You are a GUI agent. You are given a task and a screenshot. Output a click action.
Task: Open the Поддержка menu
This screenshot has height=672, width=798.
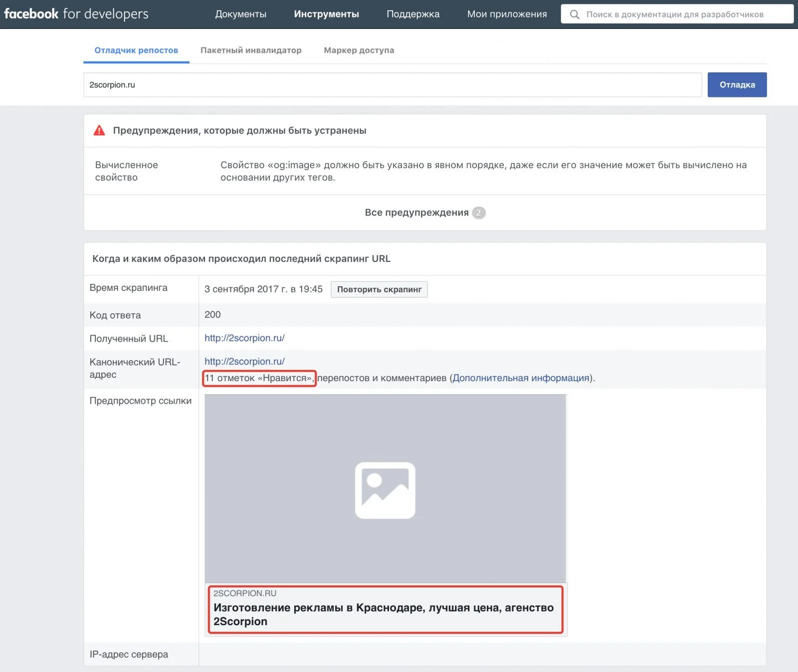tap(413, 14)
